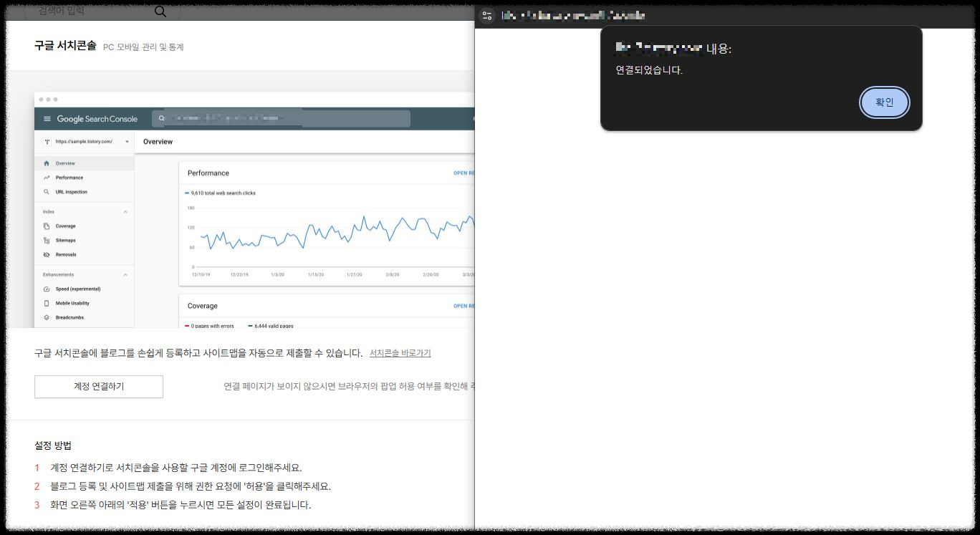Select the Speed (experimental) icon in preview sidebar
This screenshot has height=535, width=980.
[47, 289]
